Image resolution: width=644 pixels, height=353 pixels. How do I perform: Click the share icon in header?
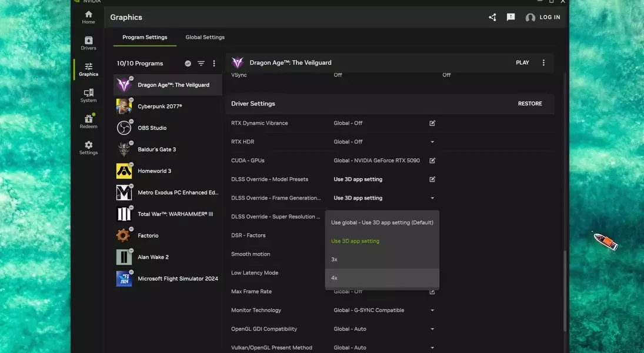(x=492, y=18)
